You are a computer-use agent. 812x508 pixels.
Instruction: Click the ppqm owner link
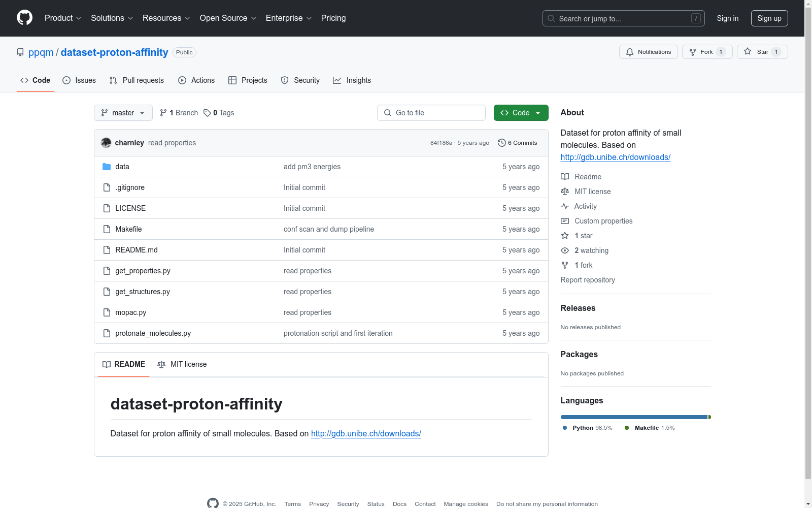(x=41, y=52)
